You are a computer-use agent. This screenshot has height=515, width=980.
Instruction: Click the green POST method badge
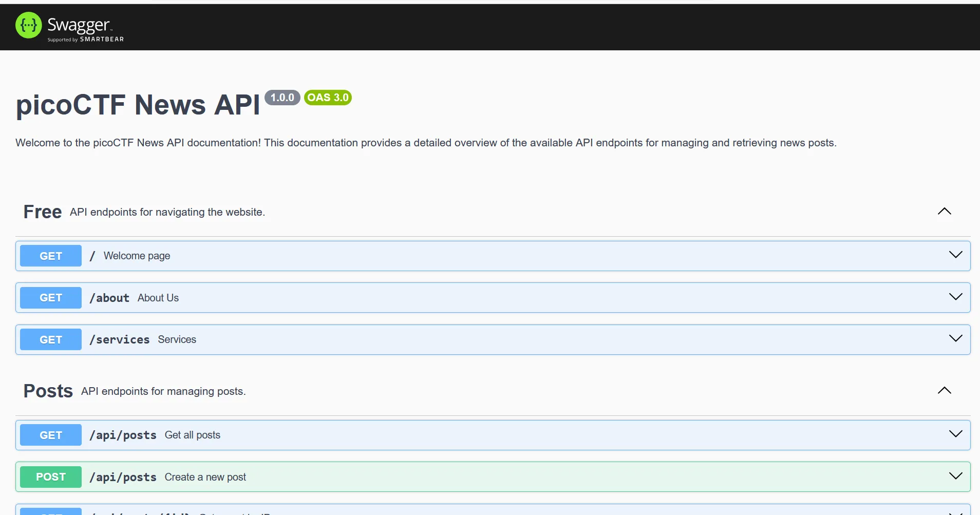click(51, 477)
